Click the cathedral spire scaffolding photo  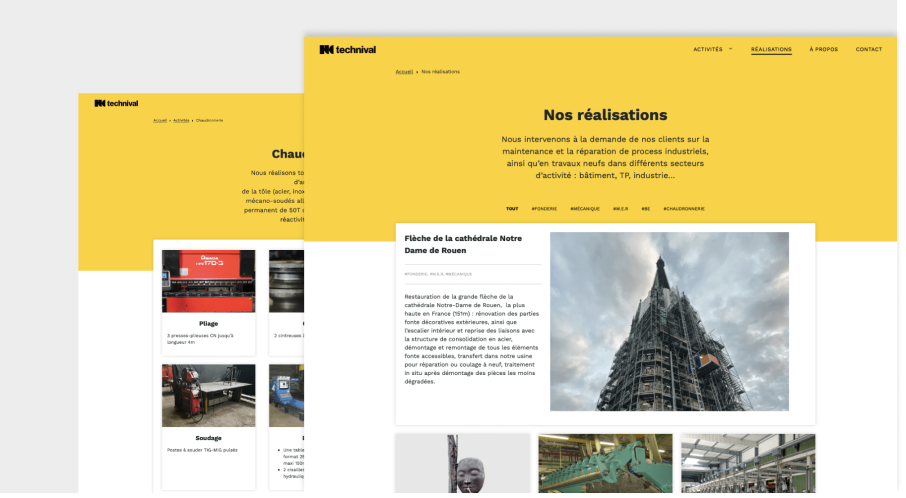pos(669,321)
